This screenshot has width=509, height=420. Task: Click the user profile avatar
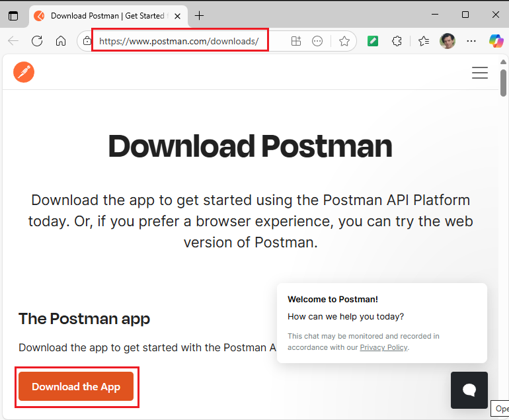click(x=448, y=41)
